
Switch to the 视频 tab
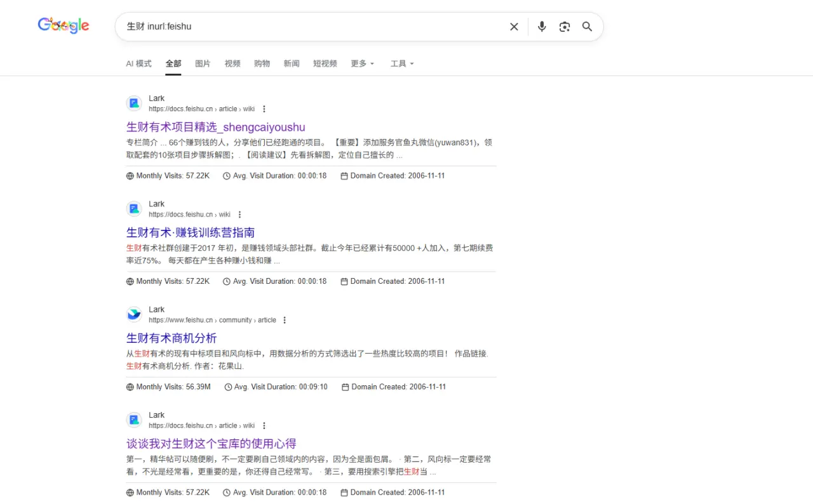tap(232, 63)
